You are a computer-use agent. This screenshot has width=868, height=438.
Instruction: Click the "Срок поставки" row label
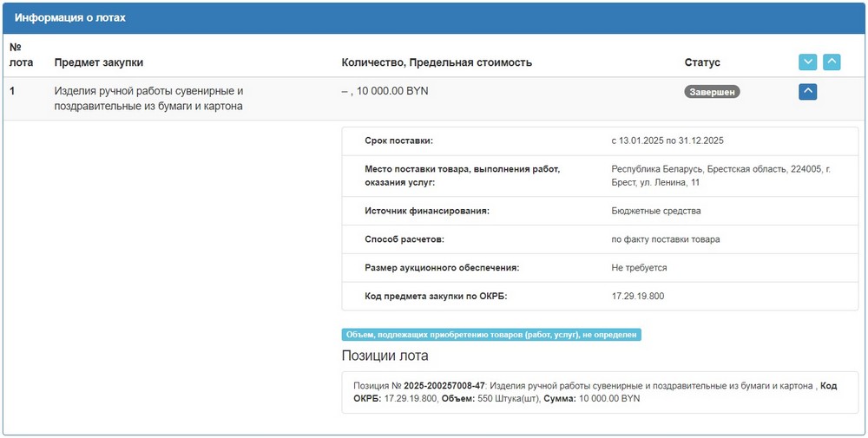(x=398, y=141)
